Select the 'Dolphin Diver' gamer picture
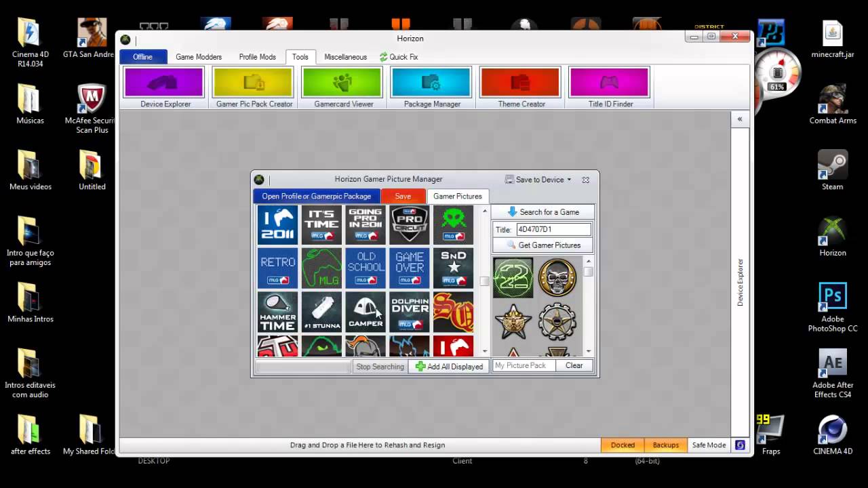868x488 pixels. pyautogui.click(x=410, y=312)
